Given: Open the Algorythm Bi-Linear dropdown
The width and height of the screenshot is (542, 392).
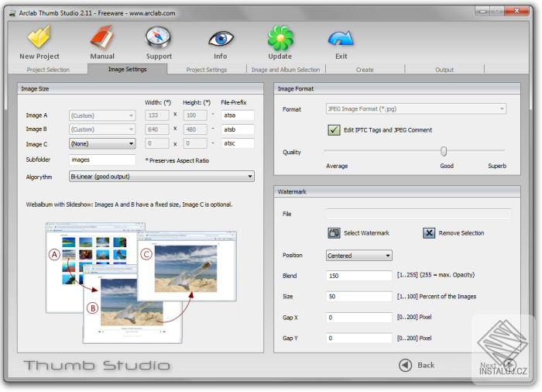Looking at the screenshot, I should 161,177.
